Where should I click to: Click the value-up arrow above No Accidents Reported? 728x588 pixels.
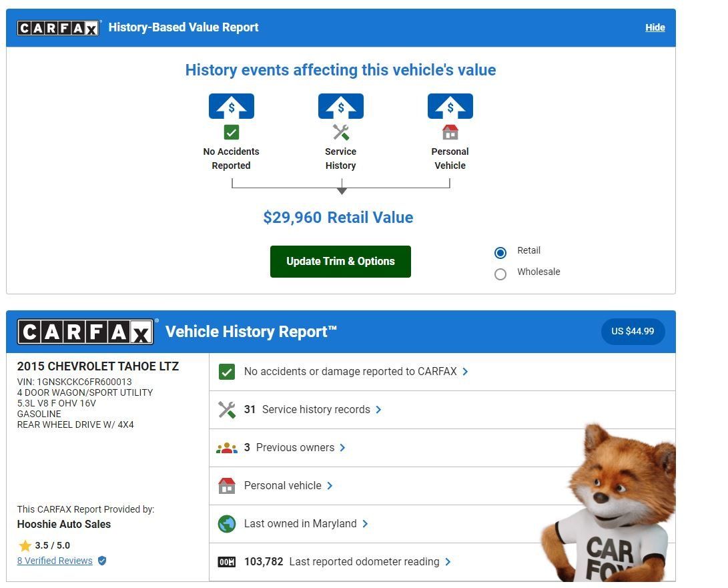[x=232, y=106]
